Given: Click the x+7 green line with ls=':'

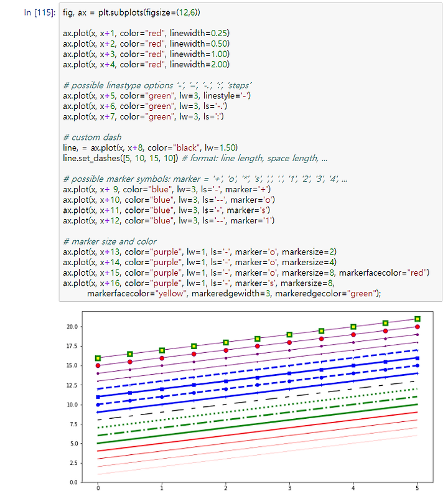Looking at the screenshot, I should click(143, 117).
